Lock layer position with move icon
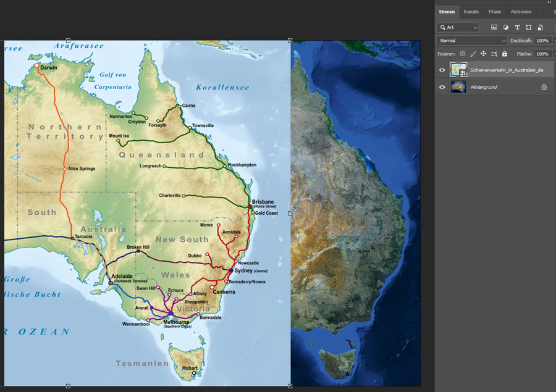The width and height of the screenshot is (556, 392). [x=483, y=54]
